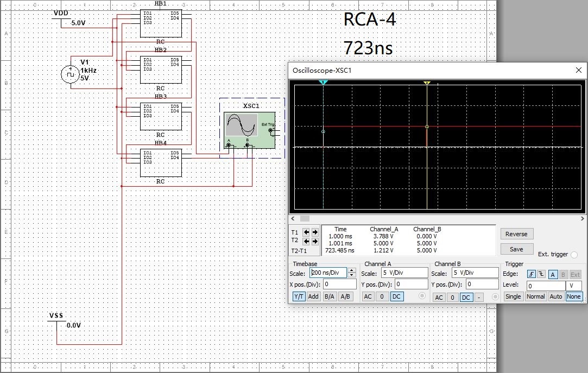Increase timebase scale with up stepper
The width and height of the screenshot is (588, 373).
(352, 270)
